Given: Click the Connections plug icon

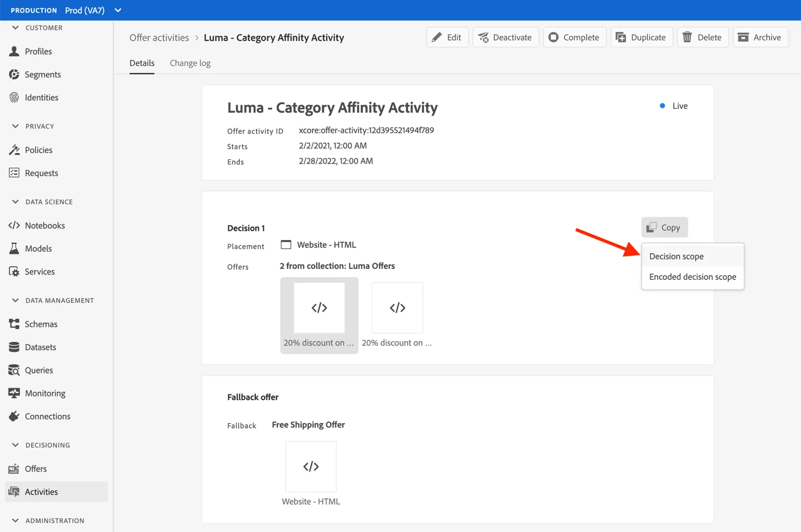Looking at the screenshot, I should (14, 416).
